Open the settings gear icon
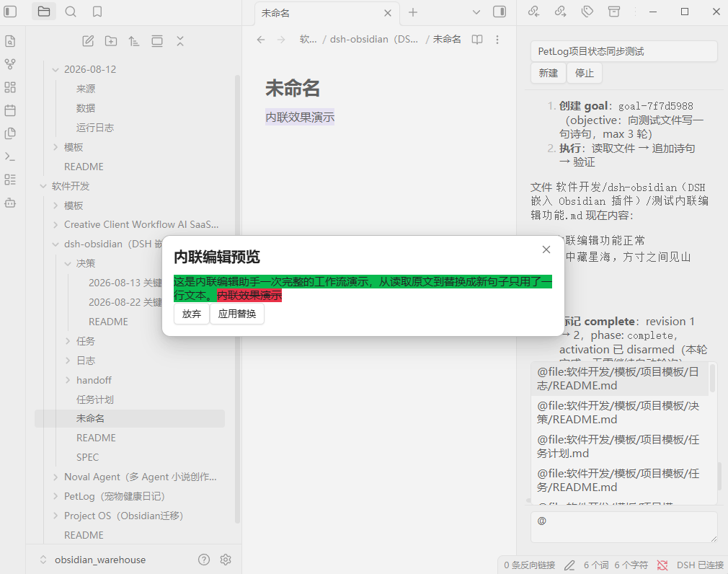 [x=226, y=560]
